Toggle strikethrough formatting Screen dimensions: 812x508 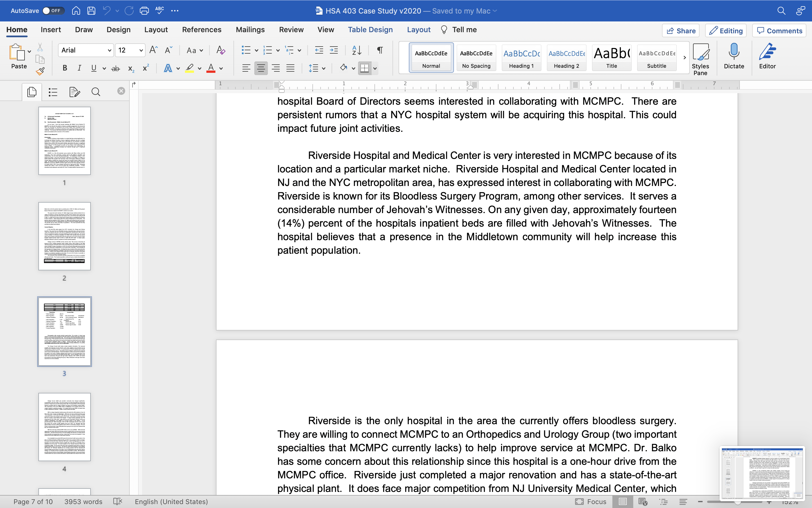coord(115,69)
